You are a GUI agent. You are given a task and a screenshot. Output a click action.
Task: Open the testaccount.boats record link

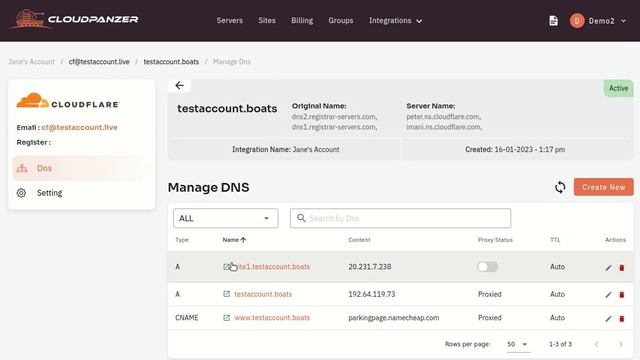point(263,294)
